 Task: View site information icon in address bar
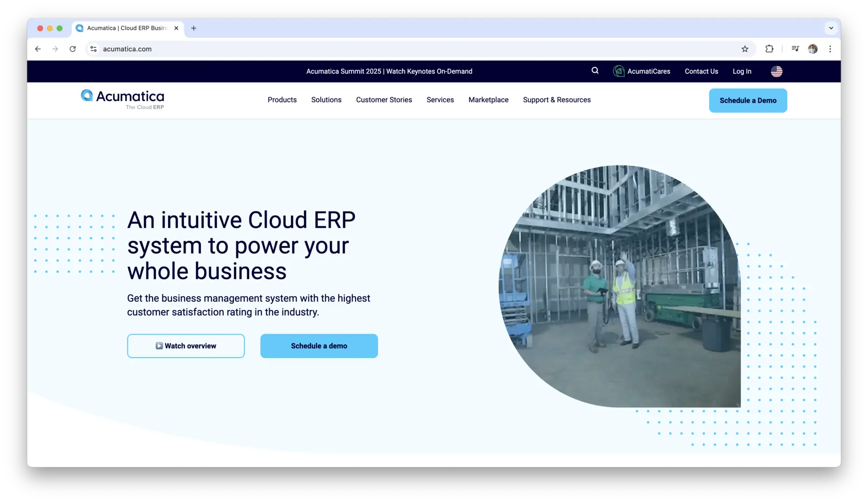click(94, 49)
